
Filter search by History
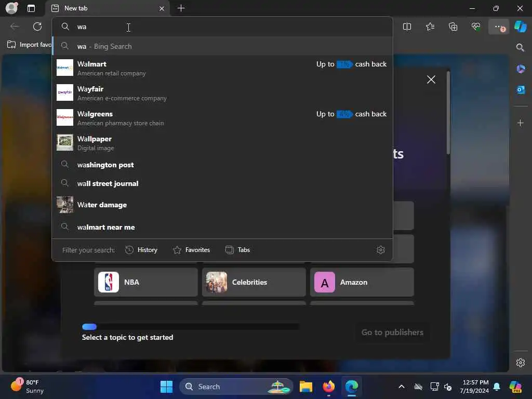[141, 250]
